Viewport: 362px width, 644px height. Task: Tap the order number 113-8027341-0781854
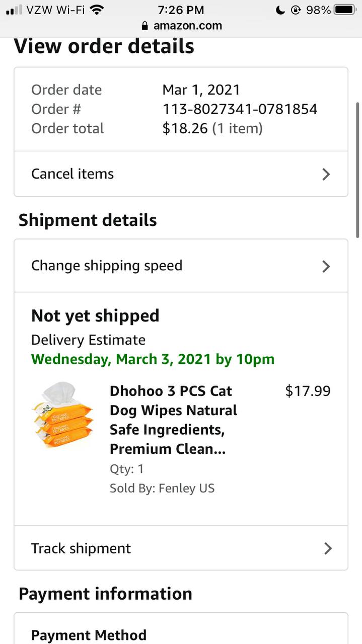point(240,109)
